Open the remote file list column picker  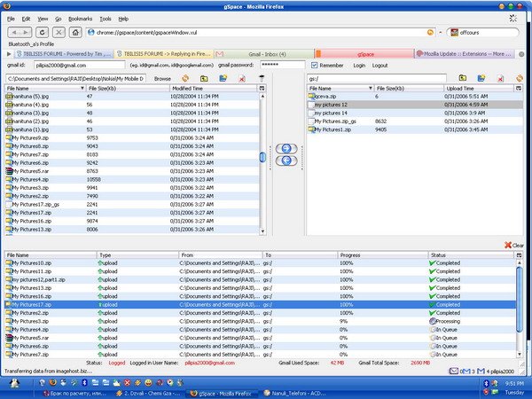click(x=520, y=89)
